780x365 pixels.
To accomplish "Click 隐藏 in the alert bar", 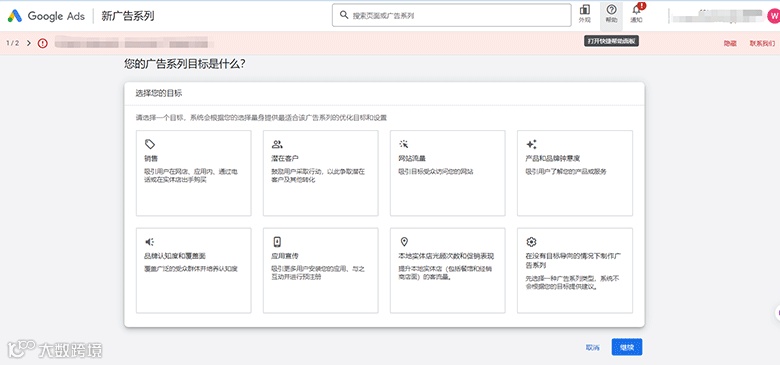I will (730, 44).
